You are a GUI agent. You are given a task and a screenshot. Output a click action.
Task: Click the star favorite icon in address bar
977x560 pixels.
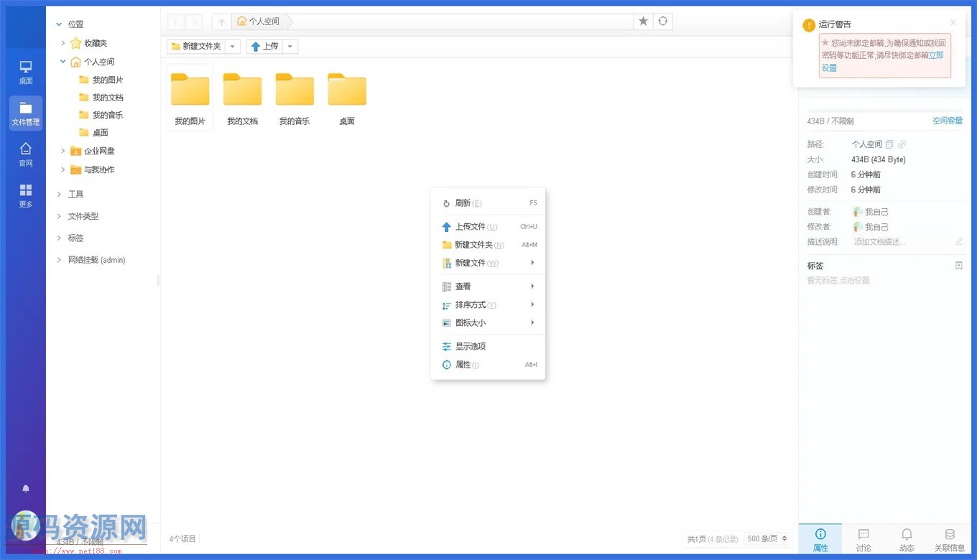[643, 22]
